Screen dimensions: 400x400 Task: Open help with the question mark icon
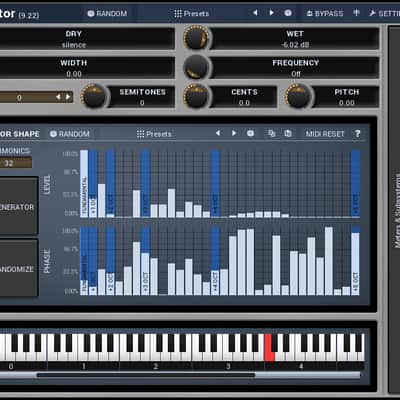pyautogui.click(x=357, y=134)
